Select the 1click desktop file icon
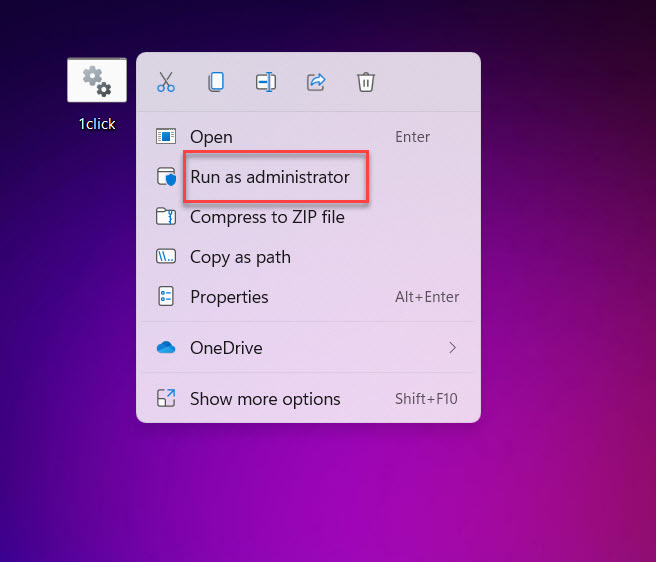This screenshot has width=656, height=562. click(x=97, y=80)
